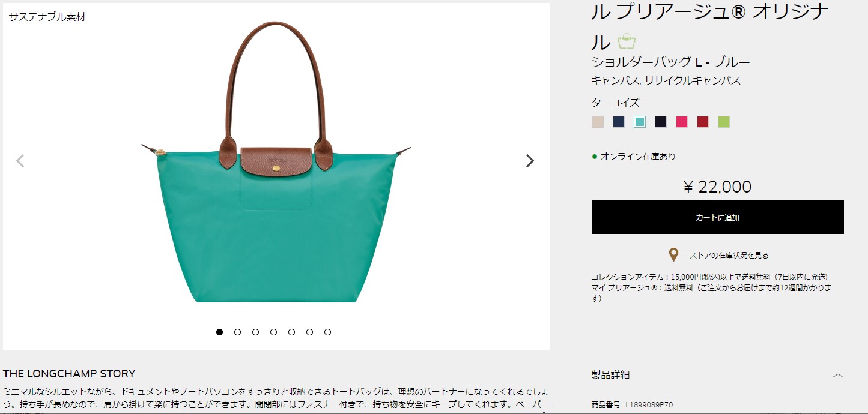Go to next product image arrow
This screenshot has height=414, width=868.
click(530, 161)
